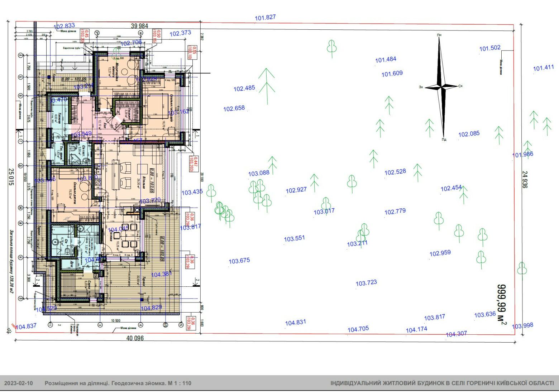The width and height of the screenshot is (559, 392).
Task: Click the elevation mark 101.827
Action: coord(266,17)
